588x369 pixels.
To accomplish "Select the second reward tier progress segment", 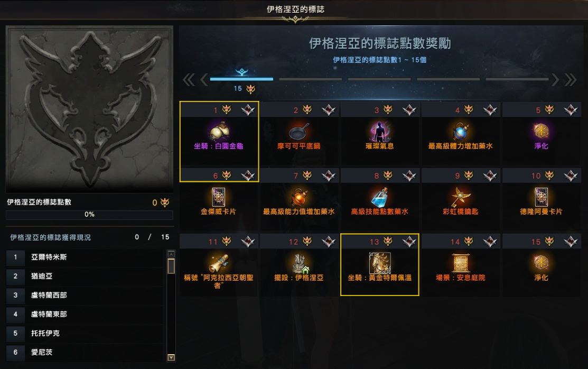I will (x=311, y=79).
